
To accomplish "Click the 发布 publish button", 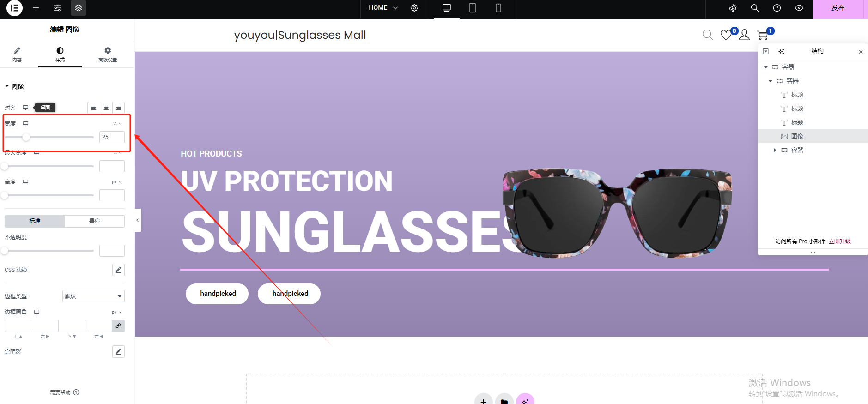I will coord(838,8).
